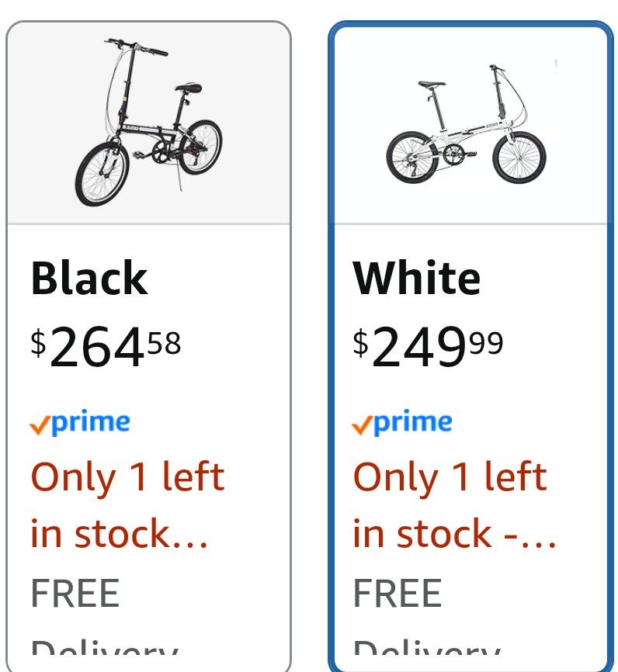Click the Prime logo under Black option

80,423
